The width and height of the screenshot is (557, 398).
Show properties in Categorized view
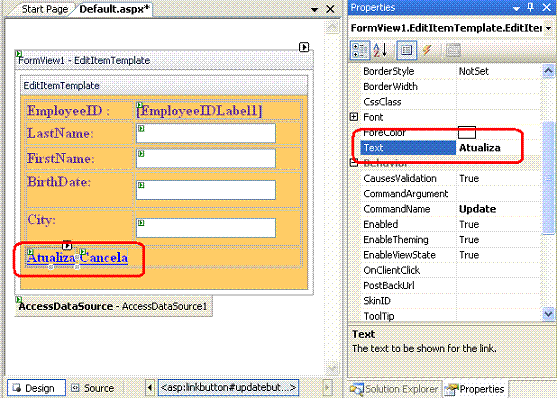[360, 50]
